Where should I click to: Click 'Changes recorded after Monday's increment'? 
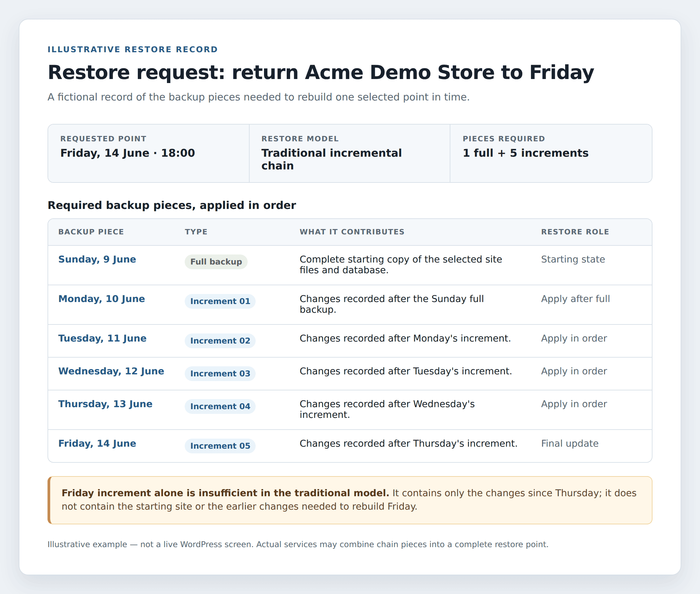[405, 338]
